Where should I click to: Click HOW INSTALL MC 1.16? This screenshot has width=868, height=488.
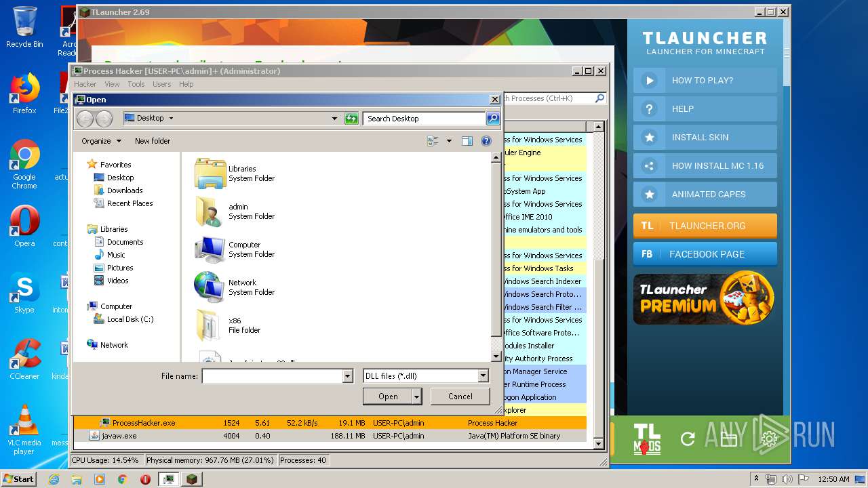tap(705, 165)
